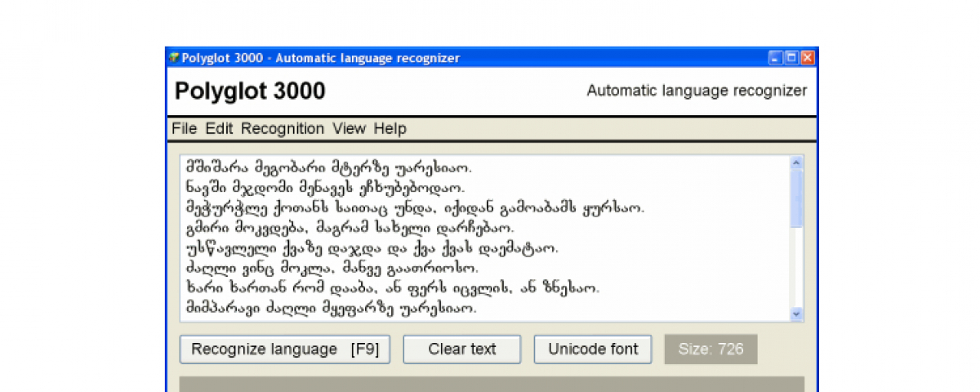This screenshot has width=980, height=392.
Task: Click inside the Georgian text input area
Action: click(485, 238)
